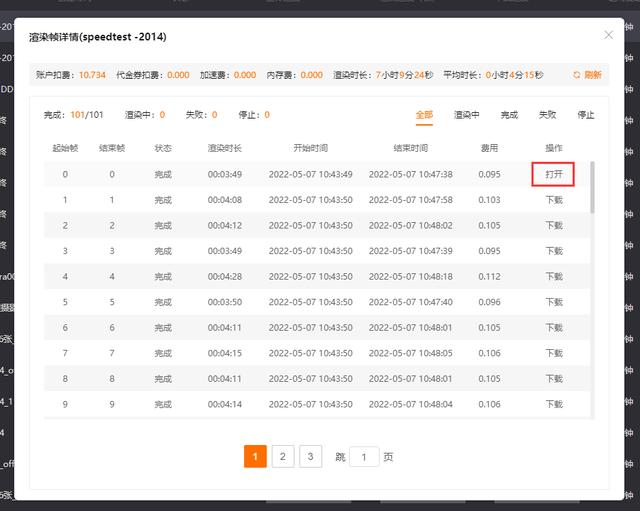
Task: Go to page 3 of frames
Action: pyautogui.click(x=310, y=457)
